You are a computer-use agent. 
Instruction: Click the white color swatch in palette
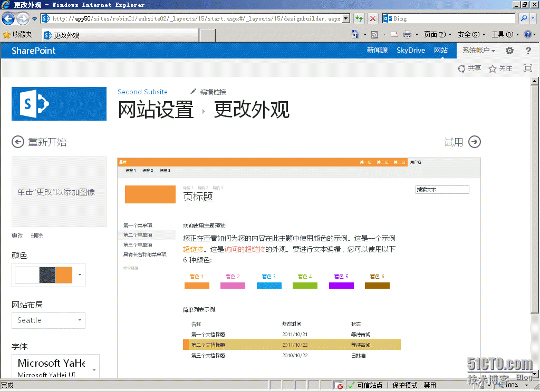tap(27, 275)
